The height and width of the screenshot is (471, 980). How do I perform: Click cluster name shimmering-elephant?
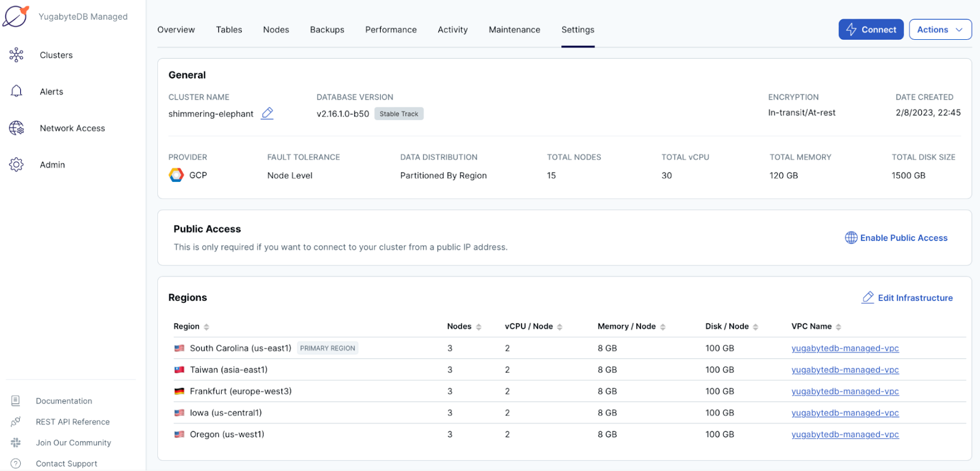(x=211, y=113)
